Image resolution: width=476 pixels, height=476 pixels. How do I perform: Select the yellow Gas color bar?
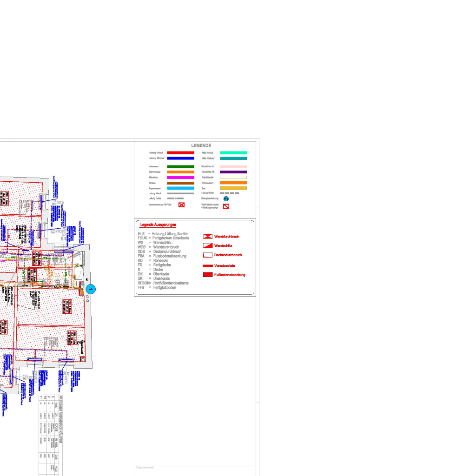[x=233, y=188]
